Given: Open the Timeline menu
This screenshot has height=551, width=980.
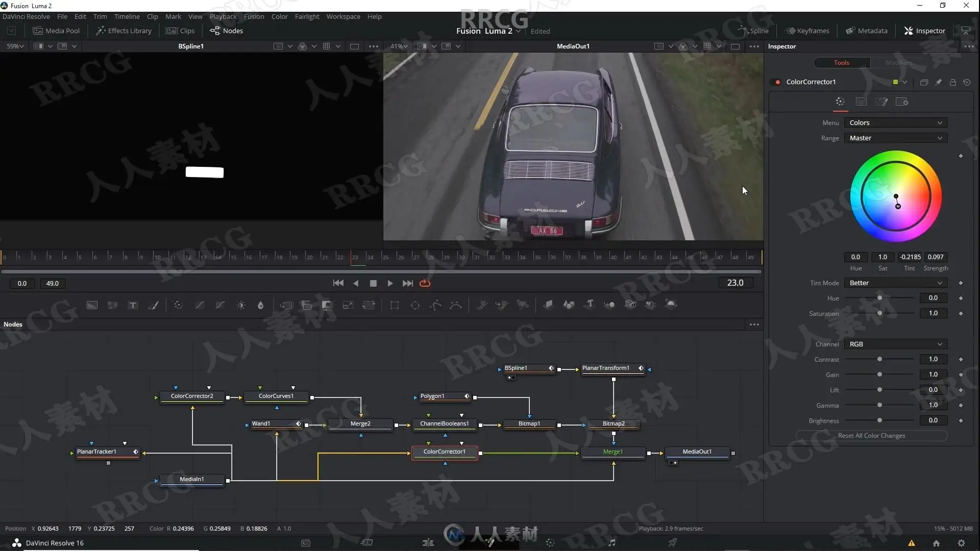Looking at the screenshot, I should [x=127, y=16].
